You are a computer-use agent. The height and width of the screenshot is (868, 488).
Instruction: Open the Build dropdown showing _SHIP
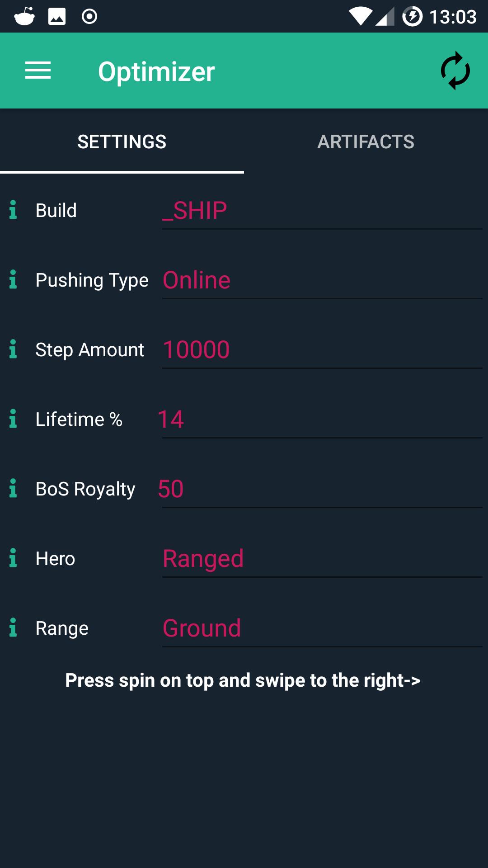(322, 211)
